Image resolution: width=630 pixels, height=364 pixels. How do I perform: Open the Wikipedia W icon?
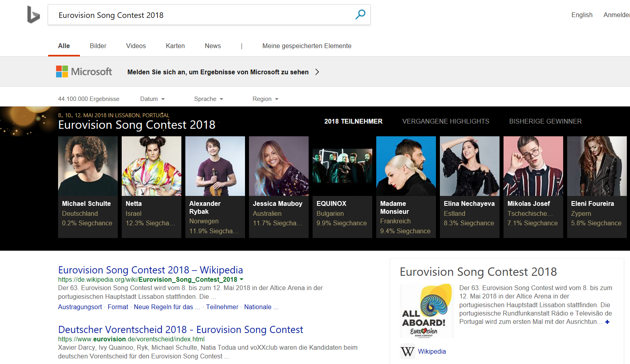408,351
